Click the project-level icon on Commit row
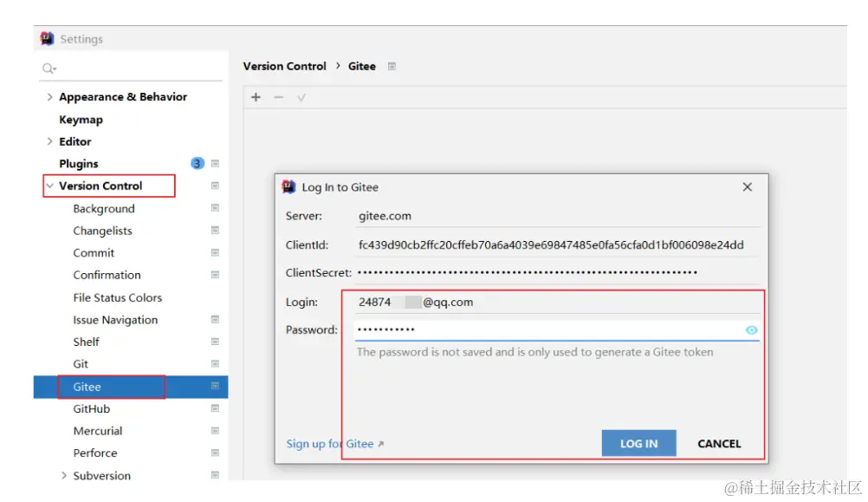This screenshot has height=502, width=868. click(216, 252)
